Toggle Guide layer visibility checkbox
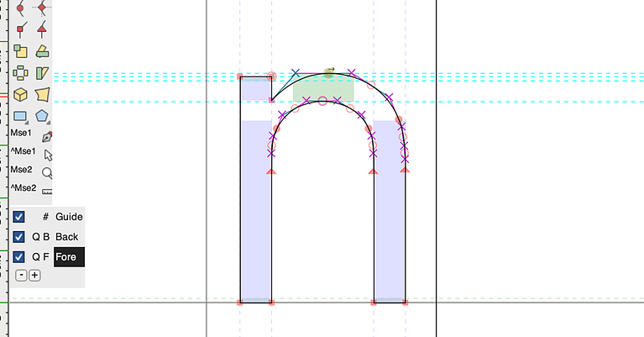 point(18,217)
